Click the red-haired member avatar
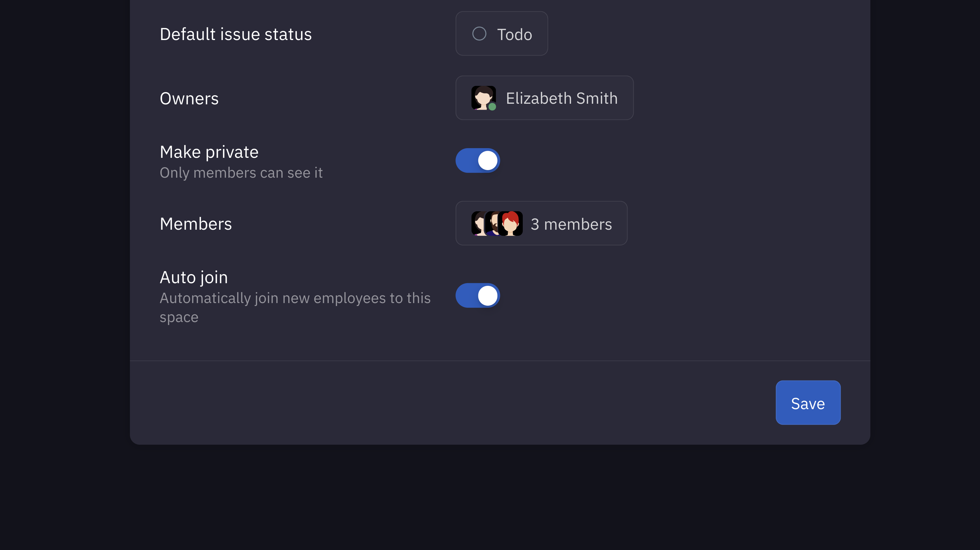The image size is (980, 550). pyautogui.click(x=510, y=224)
